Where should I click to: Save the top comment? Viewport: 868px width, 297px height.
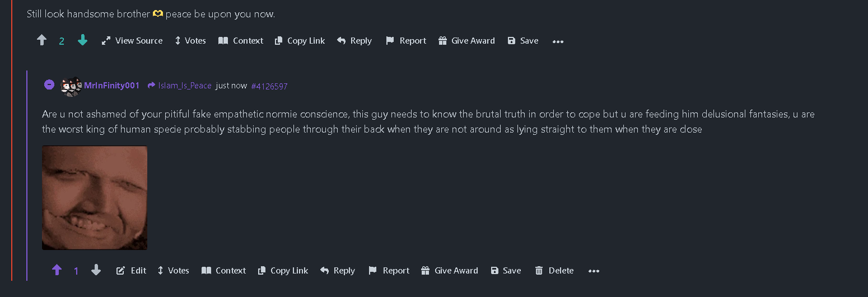click(x=522, y=41)
